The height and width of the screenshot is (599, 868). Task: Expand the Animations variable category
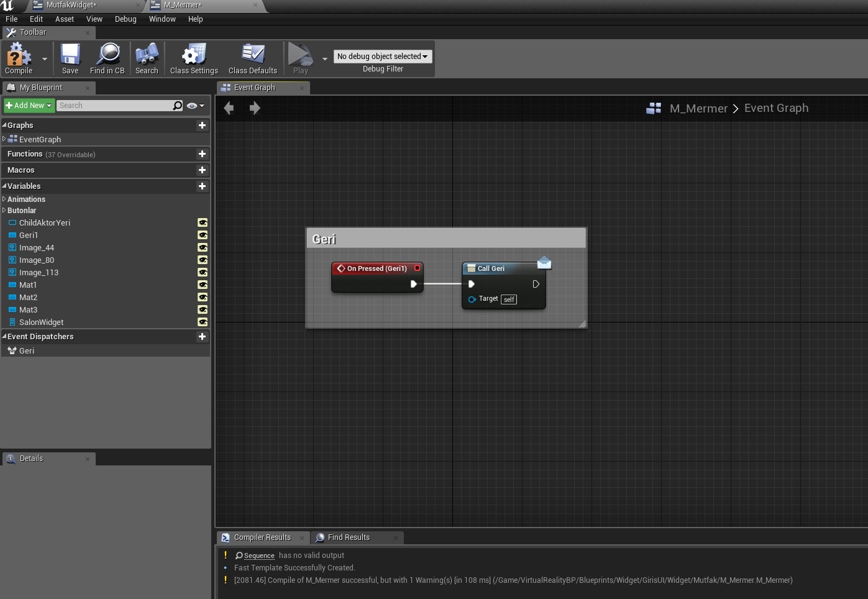(x=4, y=199)
